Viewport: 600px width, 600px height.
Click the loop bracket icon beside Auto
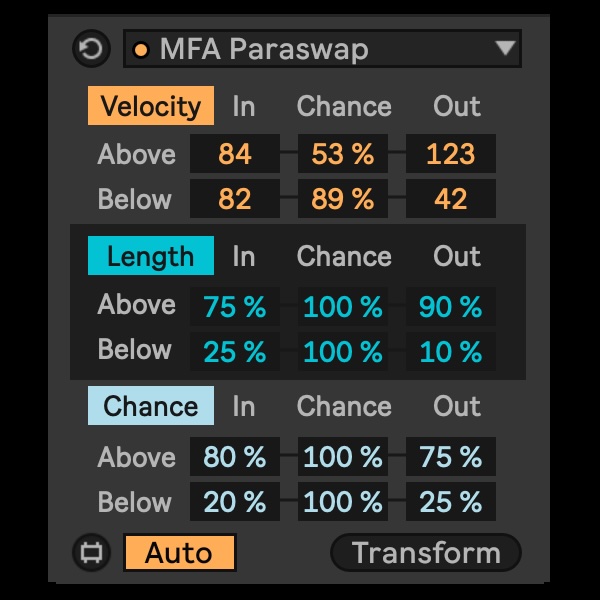click(x=91, y=552)
